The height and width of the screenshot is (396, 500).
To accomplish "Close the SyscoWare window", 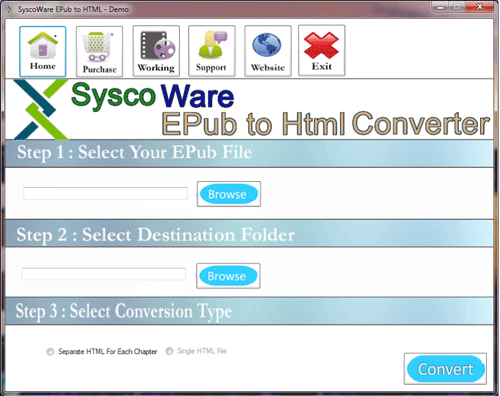I will point(479,7).
